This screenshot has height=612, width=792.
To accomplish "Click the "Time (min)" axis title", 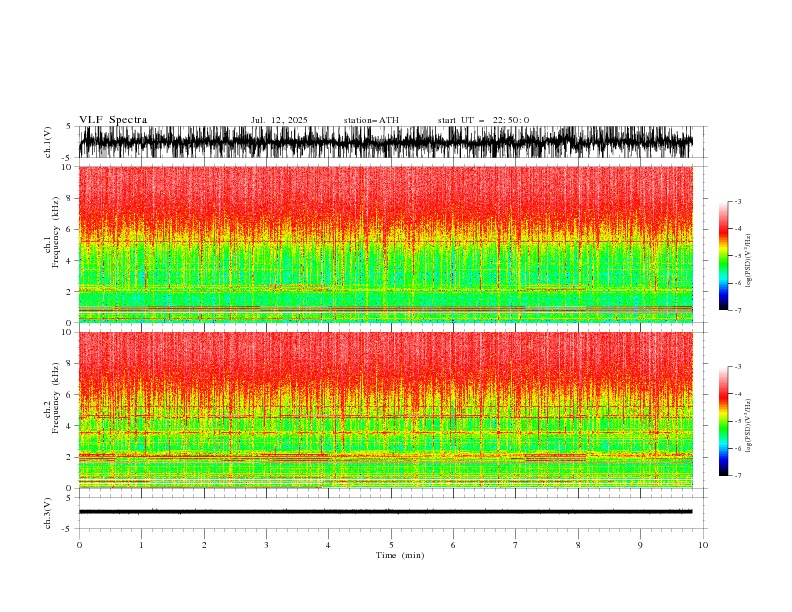I will point(400,555).
